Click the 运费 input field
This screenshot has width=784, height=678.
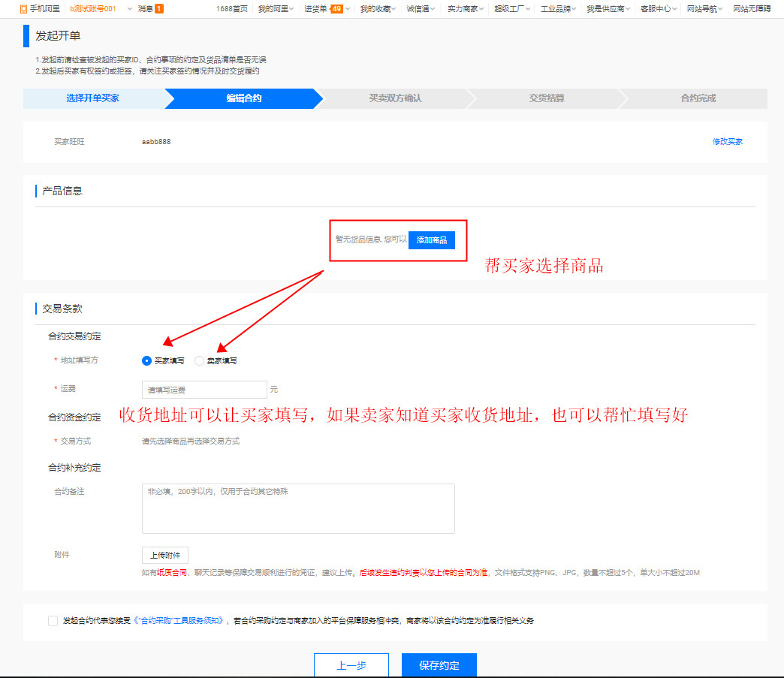click(x=204, y=390)
